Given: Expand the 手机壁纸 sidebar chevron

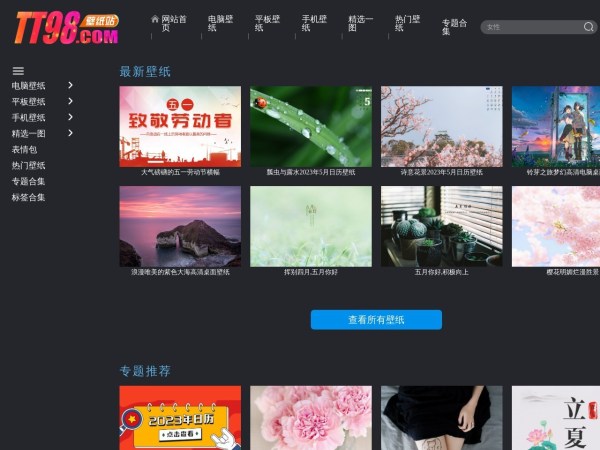Looking at the screenshot, I should point(70,117).
